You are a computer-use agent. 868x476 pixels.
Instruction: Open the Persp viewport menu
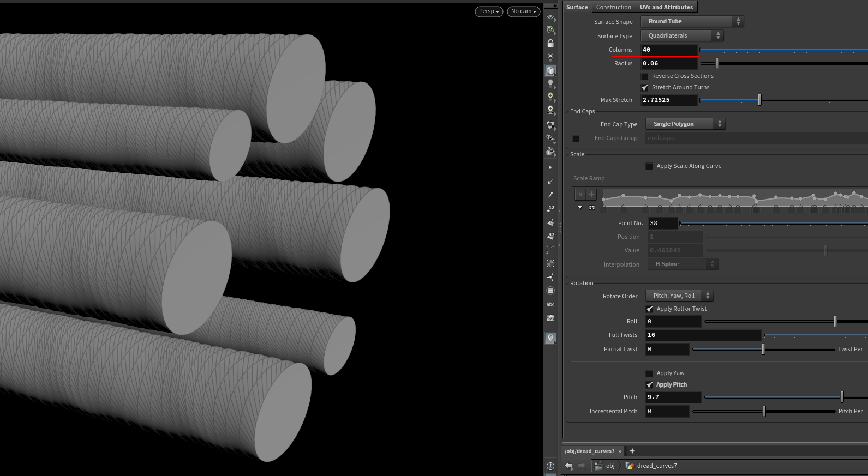coord(489,11)
